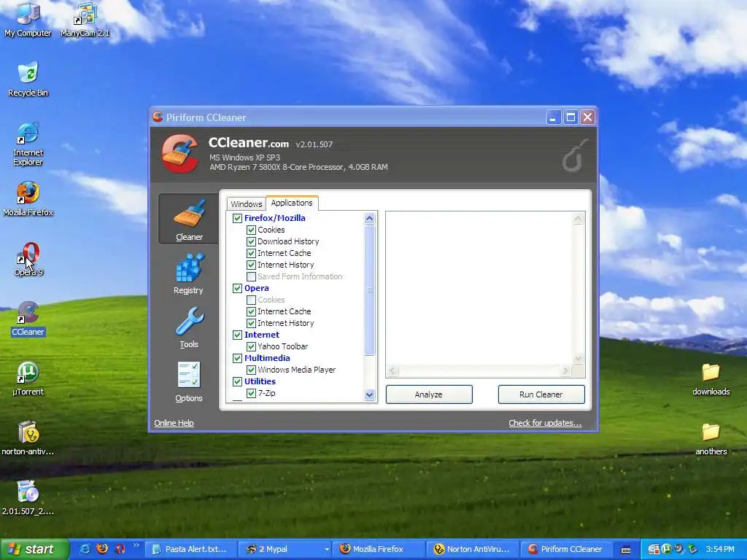
Task: Uncheck Download History checkbox
Action: pyautogui.click(x=251, y=241)
